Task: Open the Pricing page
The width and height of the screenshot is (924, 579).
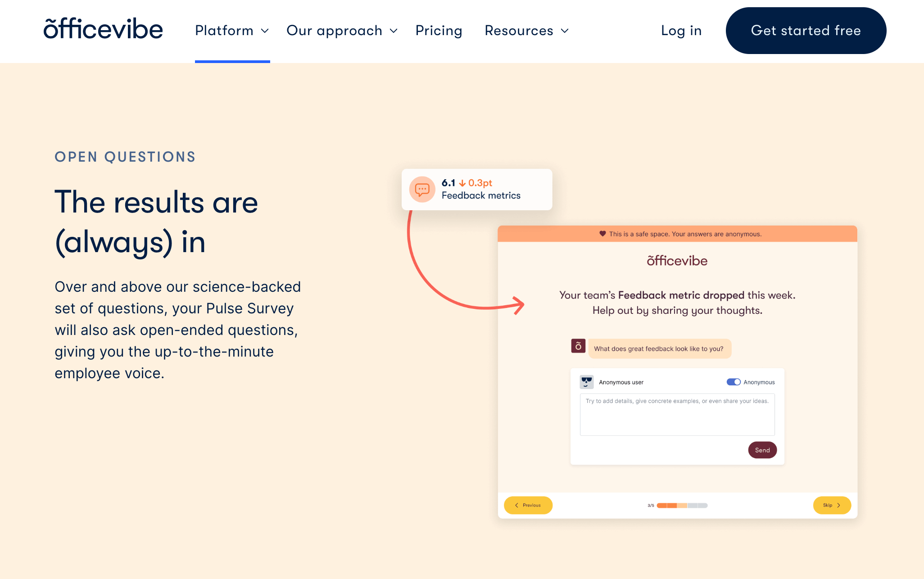Action: pyautogui.click(x=439, y=31)
